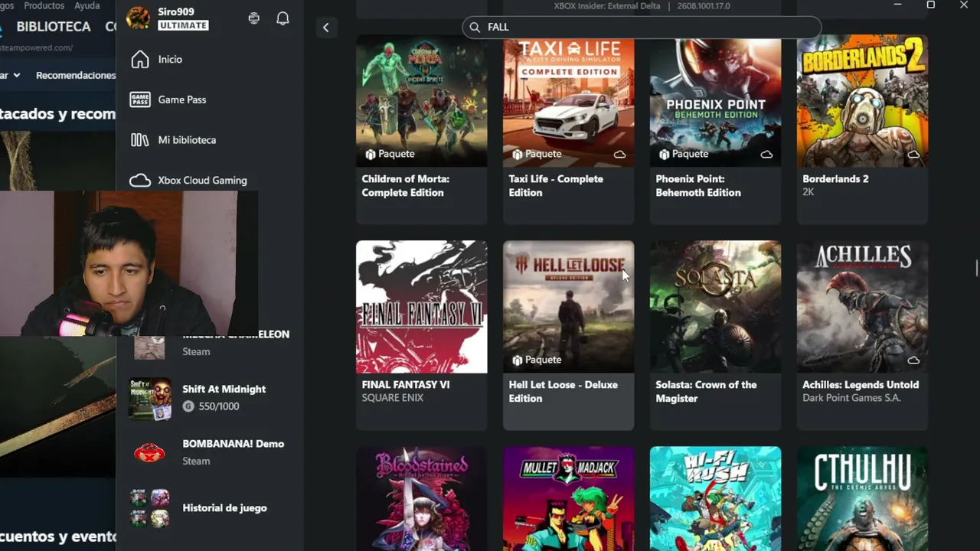Click the cloud icon on Achilles card
980x551 pixels.
[x=913, y=360]
